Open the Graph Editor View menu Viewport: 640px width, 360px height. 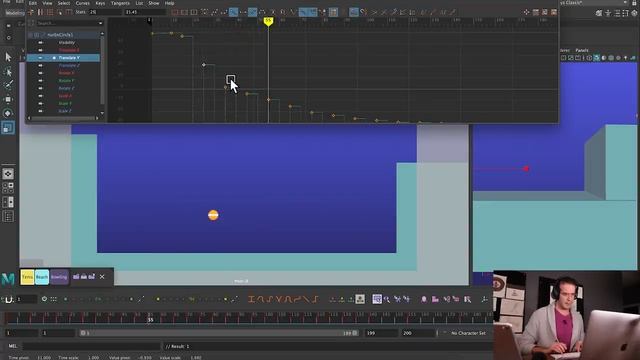pos(47,3)
